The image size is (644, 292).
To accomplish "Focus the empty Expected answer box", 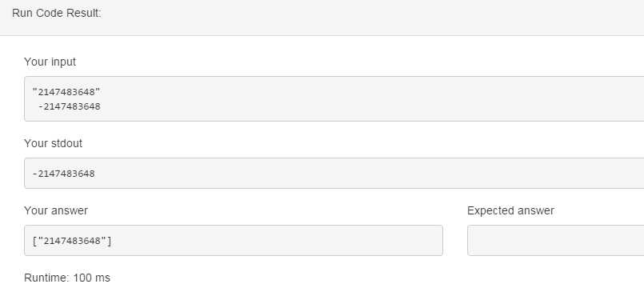I will 556,240.
